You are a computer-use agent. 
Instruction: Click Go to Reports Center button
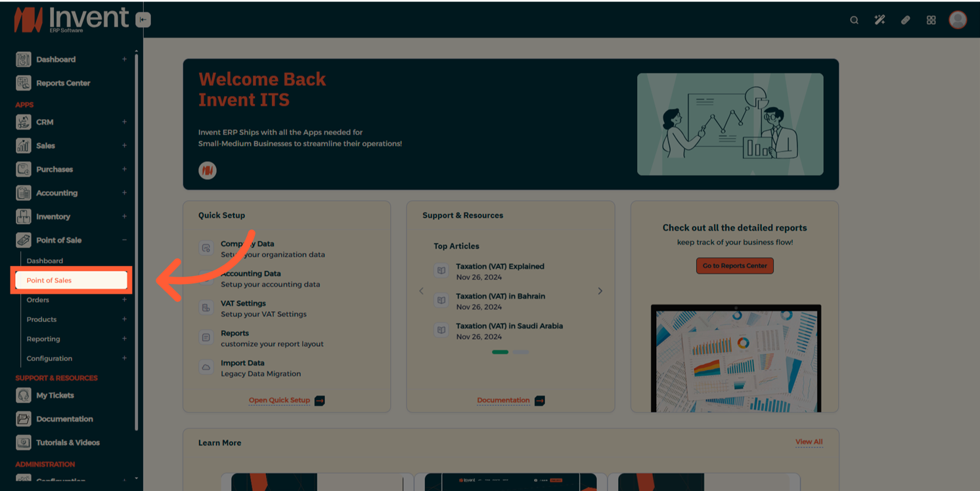pyautogui.click(x=734, y=266)
